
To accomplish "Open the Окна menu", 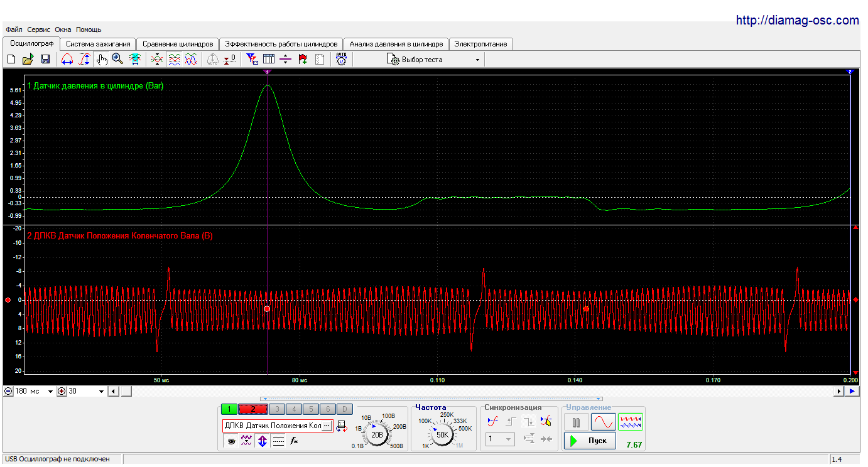I will click(x=63, y=30).
